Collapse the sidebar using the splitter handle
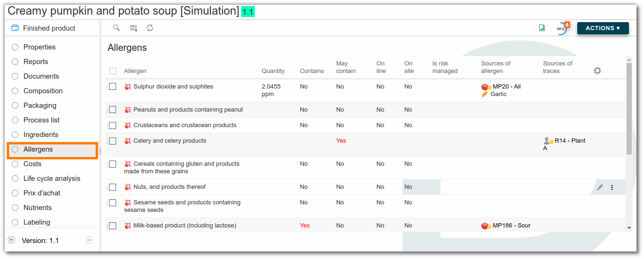 [x=100, y=150]
